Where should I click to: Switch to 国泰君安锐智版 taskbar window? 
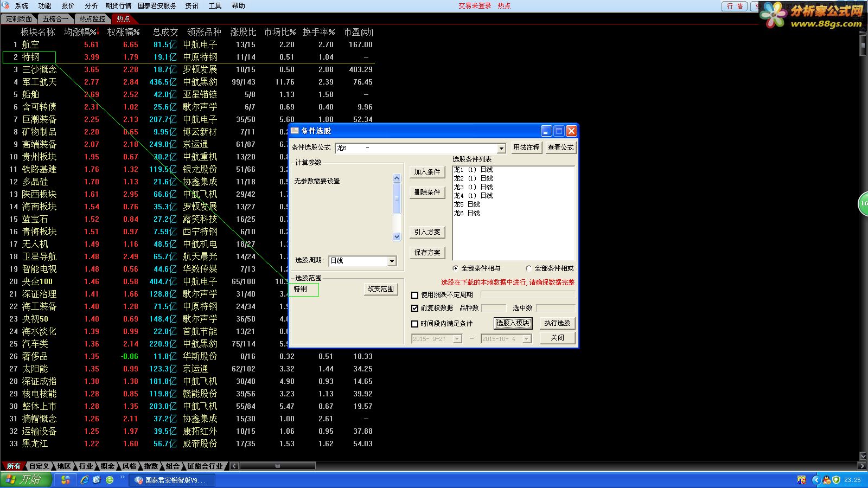172,480
